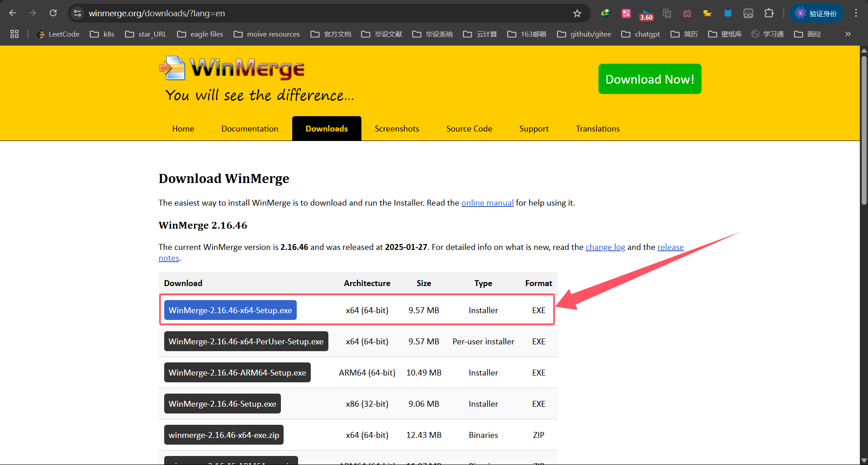Viewport: 868px width, 465px height.
Task: Open the extension showing 3.60 badge
Action: 646,13
